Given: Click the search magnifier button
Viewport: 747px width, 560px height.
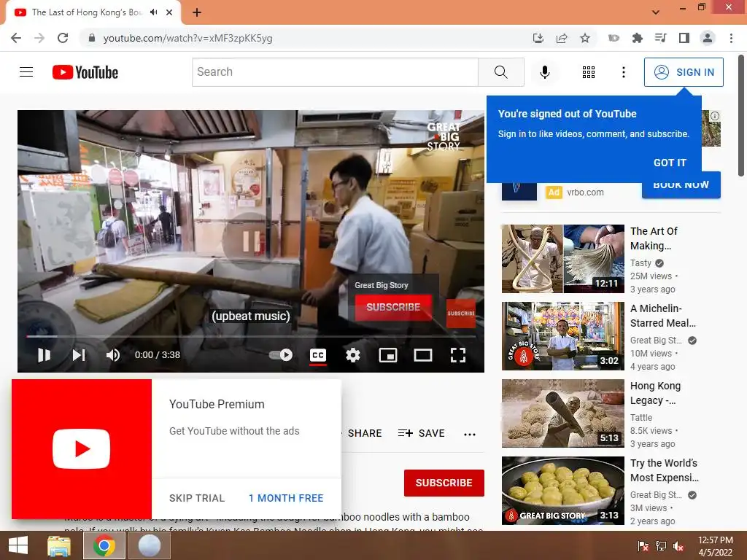Looking at the screenshot, I should pyautogui.click(x=500, y=72).
